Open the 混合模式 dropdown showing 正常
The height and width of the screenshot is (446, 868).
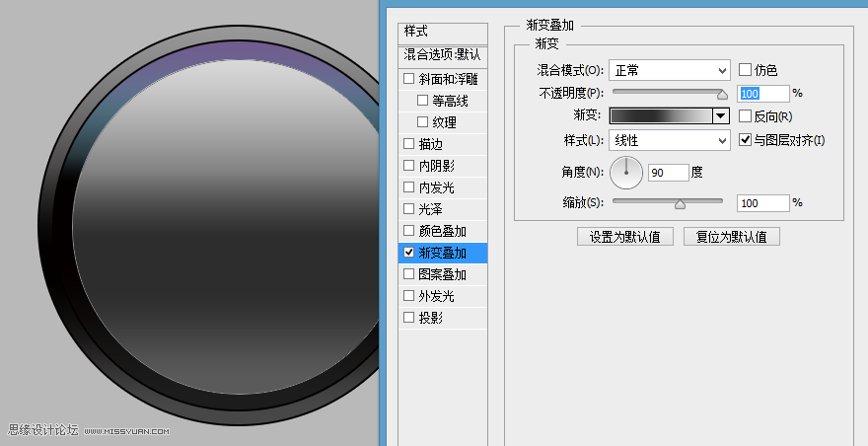[x=670, y=70]
